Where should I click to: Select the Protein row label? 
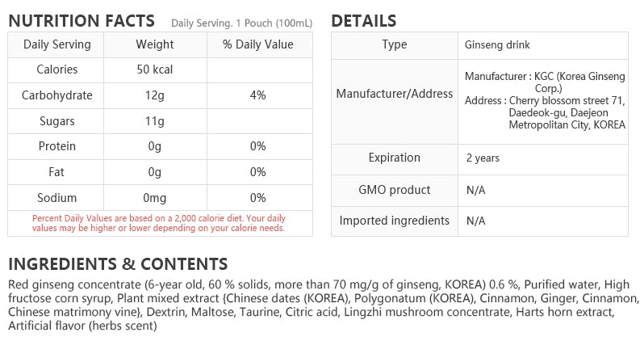coord(56,146)
